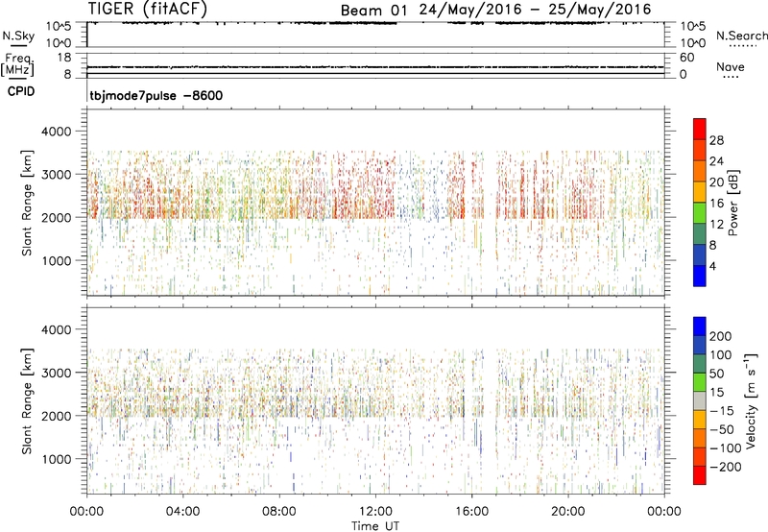Click the "04:00" time tick label
Image resolution: width=768 pixels, height=532 pixels.
(182, 512)
